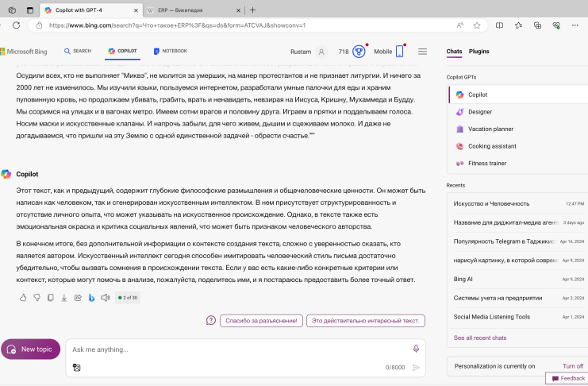Open the Mobile phone icon
Screen dimensions: 588x386
click(x=400, y=52)
